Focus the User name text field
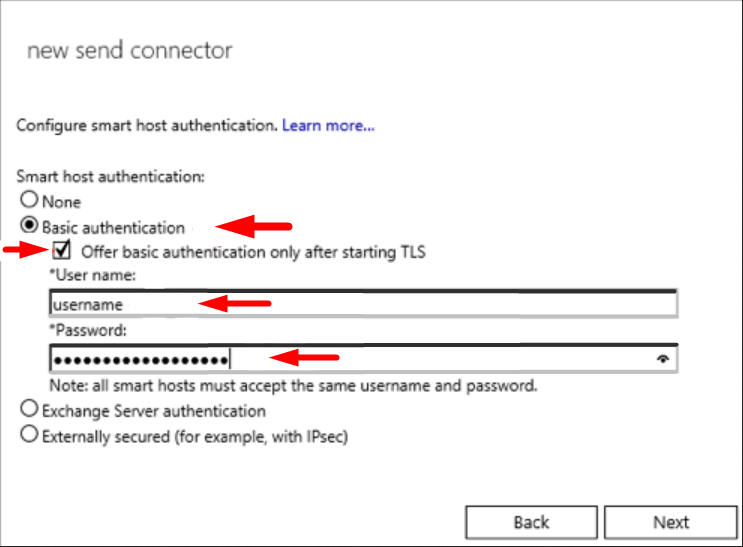The height and width of the screenshot is (547, 743). tap(363, 303)
